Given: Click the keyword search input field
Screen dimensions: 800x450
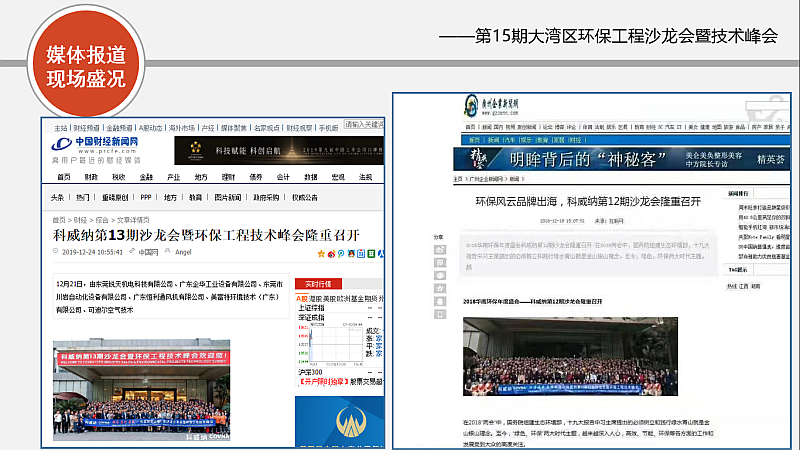Looking at the screenshot, I should point(363,126).
